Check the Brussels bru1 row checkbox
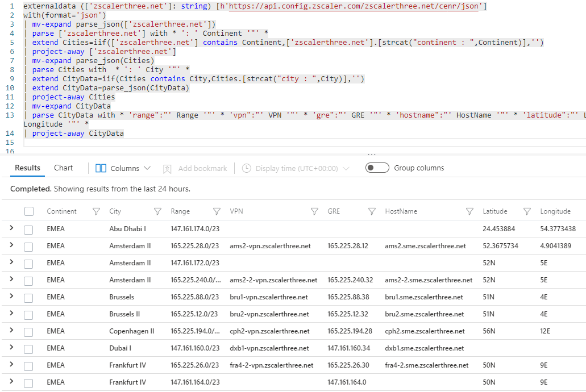 point(28,298)
